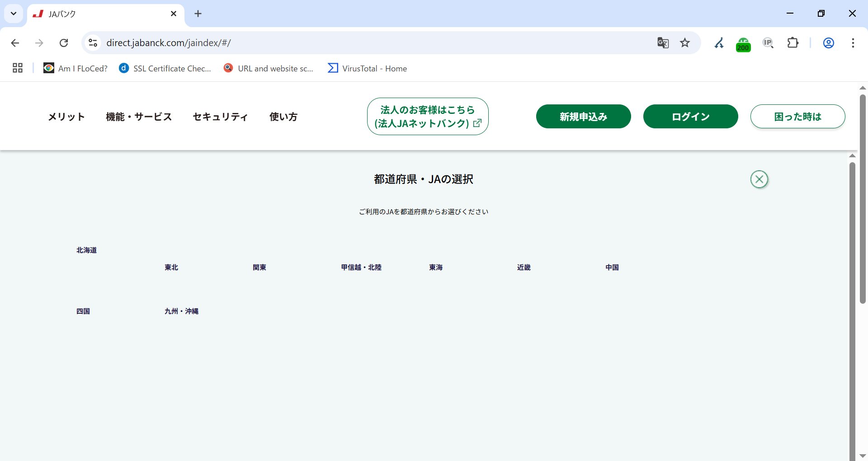Screen dimensions: 868x461
Task: Click the Am I FLoCed? bookmark favicon
Action: coord(49,68)
